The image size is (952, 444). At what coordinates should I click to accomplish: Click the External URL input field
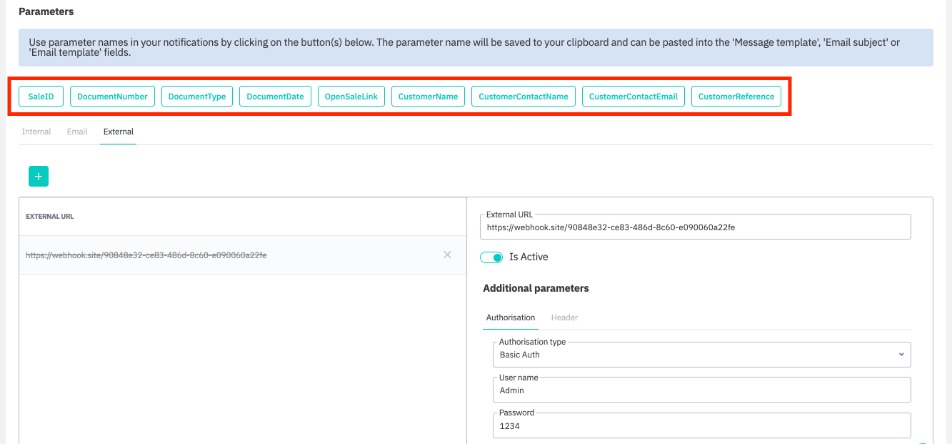pyautogui.click(x=697, y=228)
